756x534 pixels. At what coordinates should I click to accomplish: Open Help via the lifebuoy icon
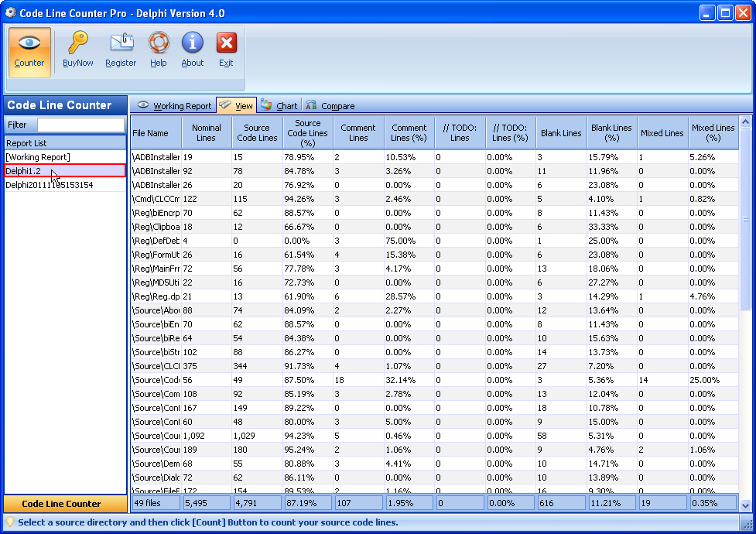tap(159, 44)
